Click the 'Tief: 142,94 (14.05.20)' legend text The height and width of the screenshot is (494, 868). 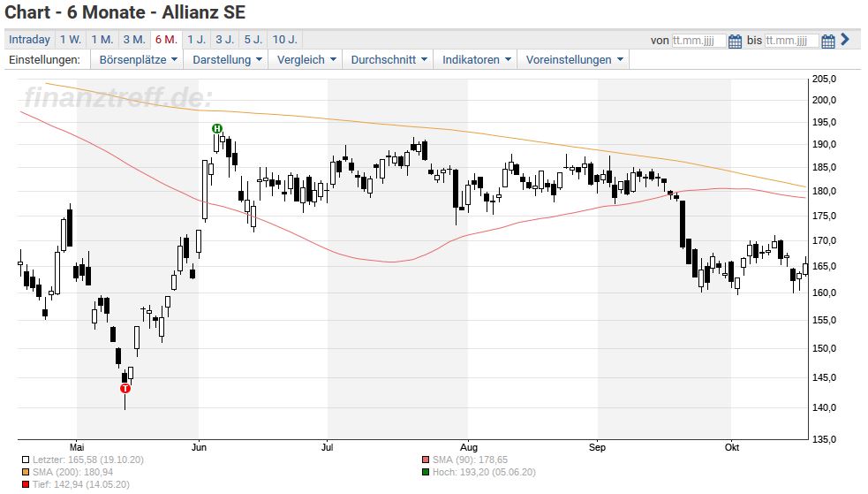pos(81,484)
